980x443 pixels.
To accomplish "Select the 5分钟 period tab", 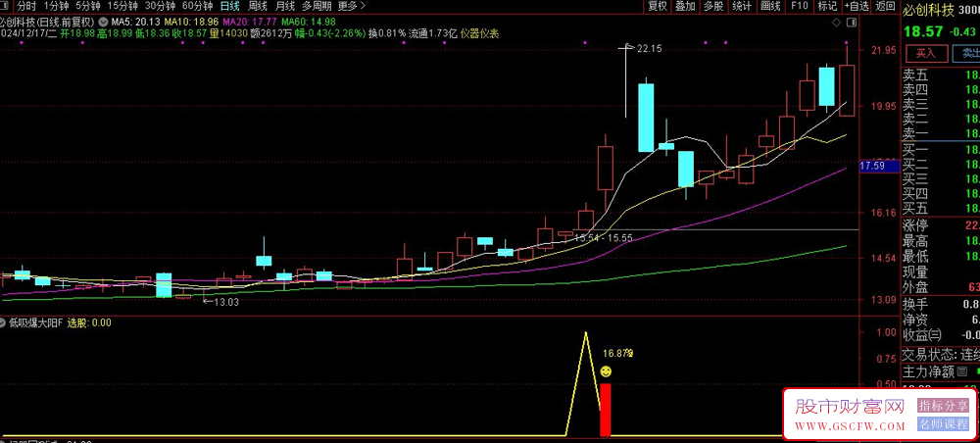I will click(x=87, y=6).
